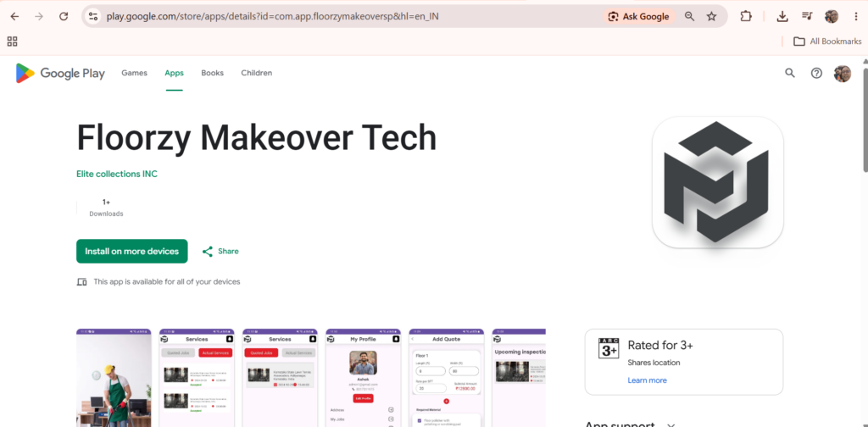Reload the current page

[64, 17]
